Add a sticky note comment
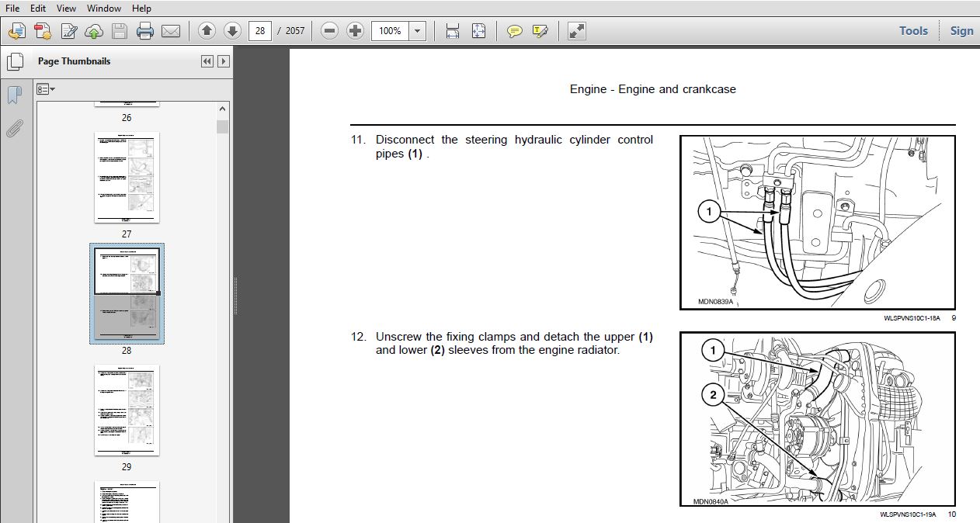The height and width of the screenshot is (523, 980). click(x=514, y=31)
